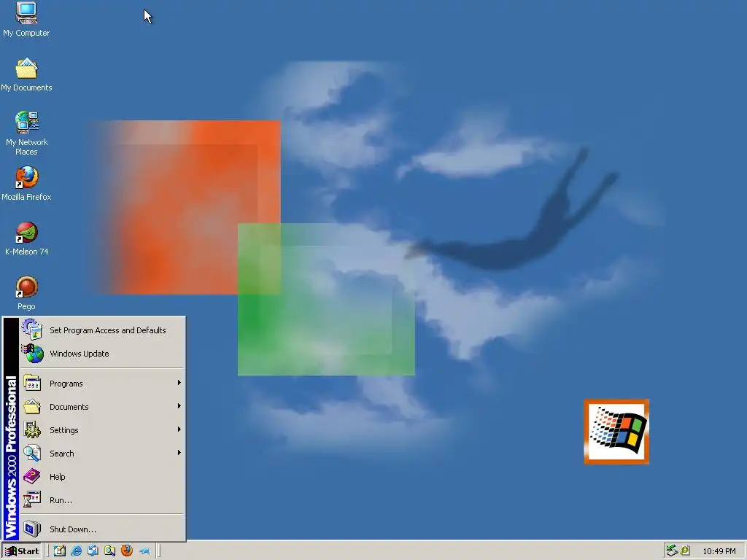
Task: Choose Run... in the Start menu
Action: coord(102,500)
